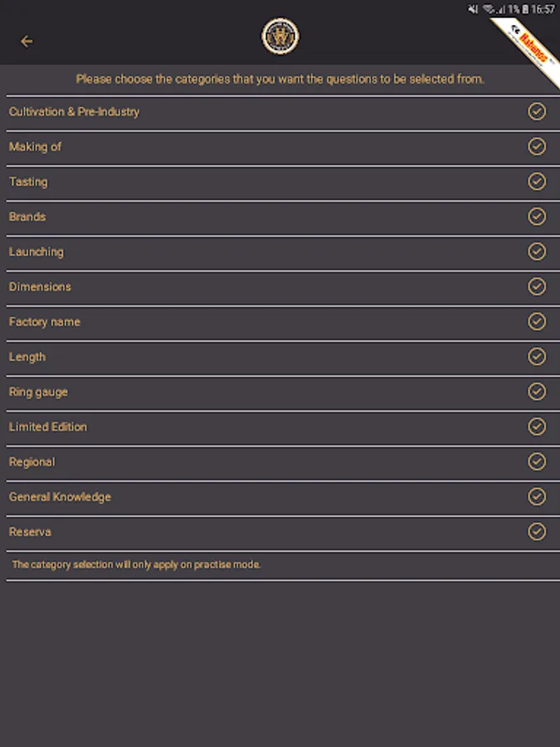
Task: Tap the battery icon in status bar
Action: click(x=526, y=9)
